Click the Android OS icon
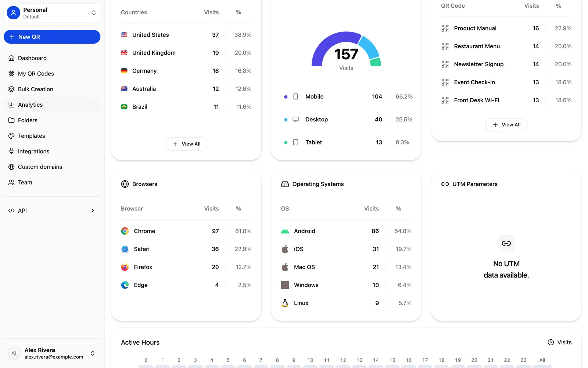The image size is (588, 368). (285, 231)
